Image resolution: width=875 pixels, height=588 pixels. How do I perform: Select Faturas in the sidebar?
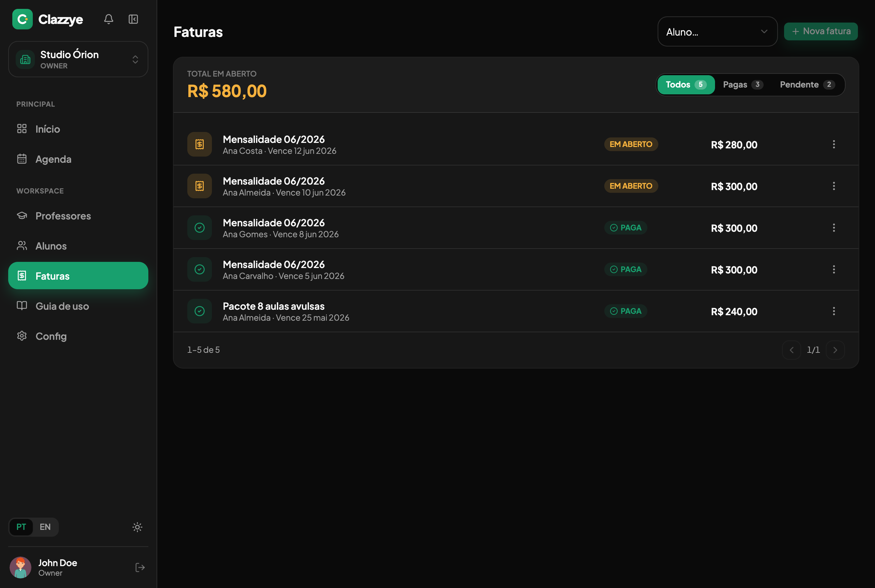click(x=78, y=276)
